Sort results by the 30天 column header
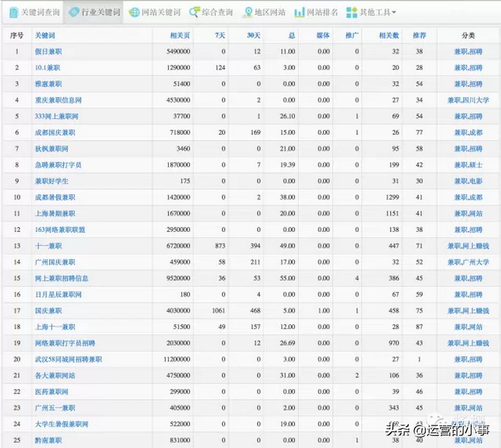The width and height of the screenshot is (501, 448). [x=255, y=36]
